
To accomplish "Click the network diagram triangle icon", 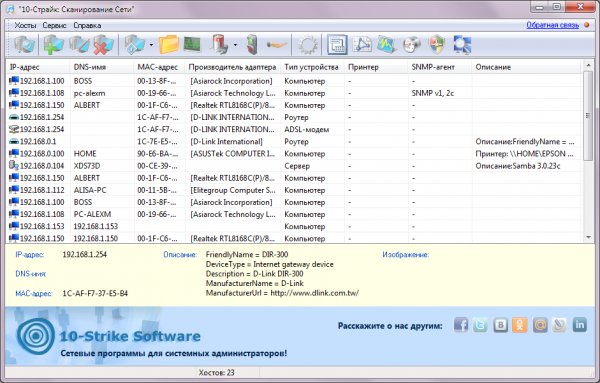I will [x=362, y=45].
